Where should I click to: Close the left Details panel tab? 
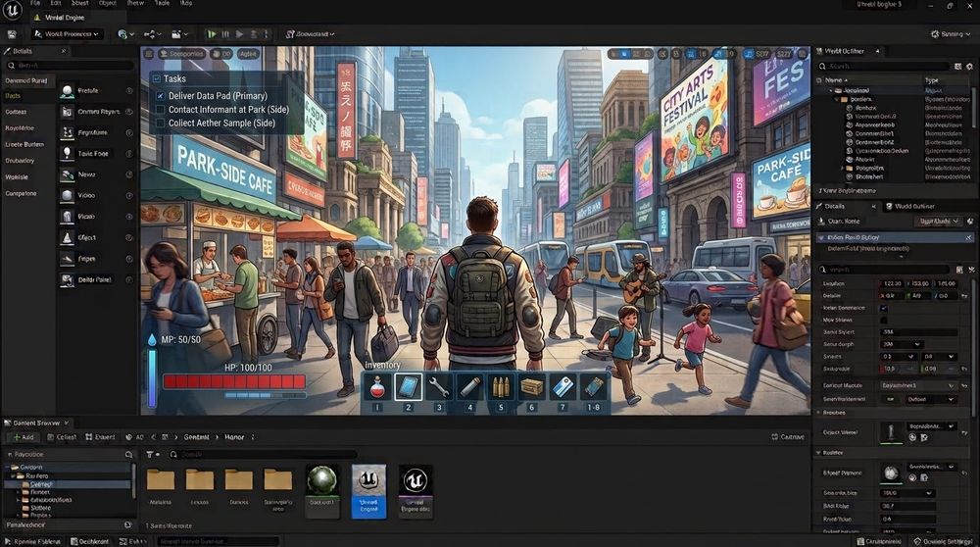click(x=63, y=51)
